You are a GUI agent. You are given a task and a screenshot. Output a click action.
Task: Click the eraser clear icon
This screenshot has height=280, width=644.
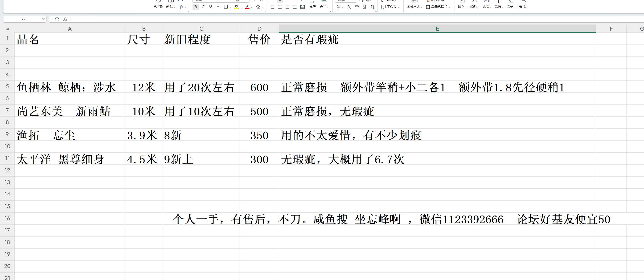(258, 7)
